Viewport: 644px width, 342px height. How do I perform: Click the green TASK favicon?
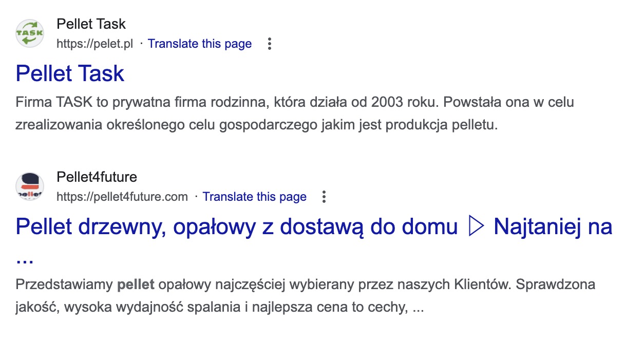30,33
